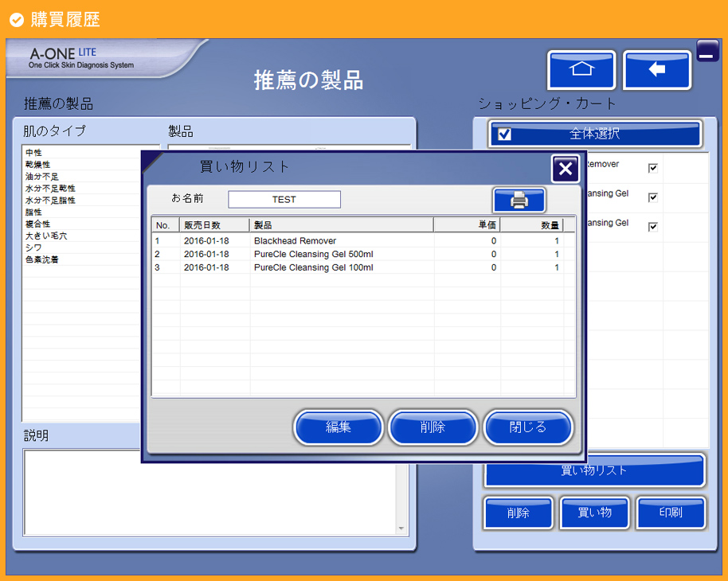The image size is (728, 581).
Task: Minimize the app with the dash icon
Action: point(707,52)
